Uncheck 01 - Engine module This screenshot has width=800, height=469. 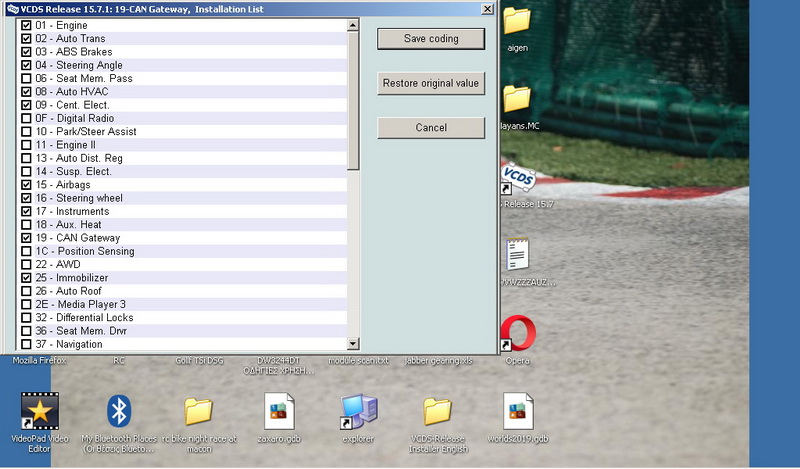[x=26, y=25]
